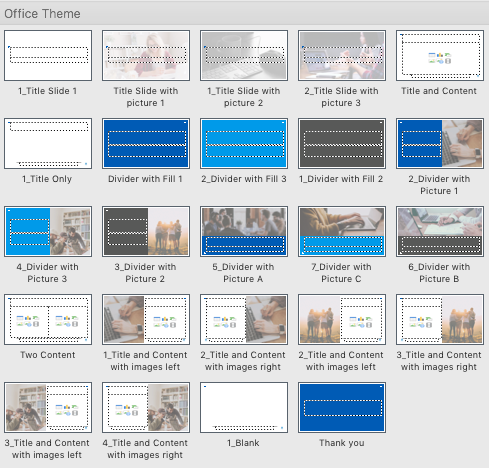Pick 4_Title and Content with images right
This screenshot has height=468, width=489.
coord(146,407)
